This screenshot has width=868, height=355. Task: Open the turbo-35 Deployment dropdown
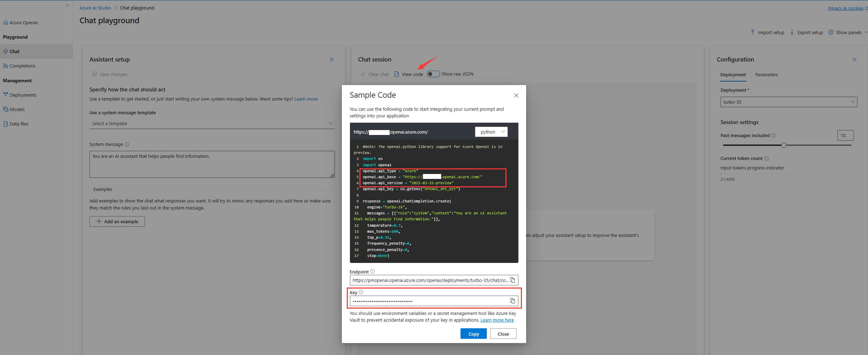coord(789,102)
